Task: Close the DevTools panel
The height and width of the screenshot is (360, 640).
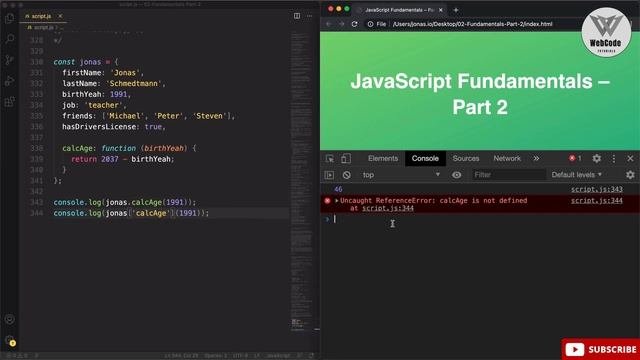Action: [630, 158]
